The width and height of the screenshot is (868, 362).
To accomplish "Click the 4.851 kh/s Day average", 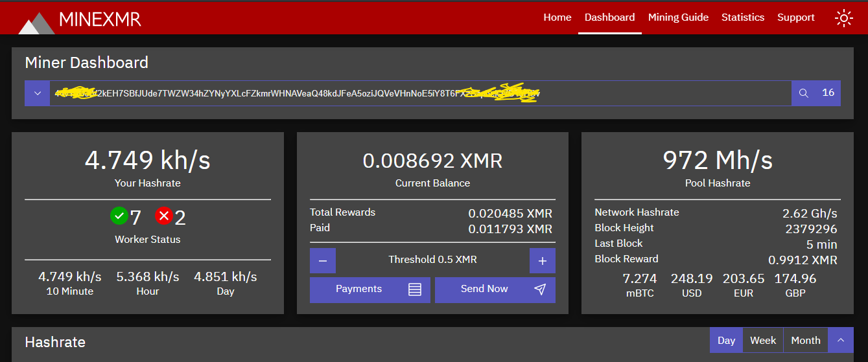I will pyautogui.click(x=226, y=277).
